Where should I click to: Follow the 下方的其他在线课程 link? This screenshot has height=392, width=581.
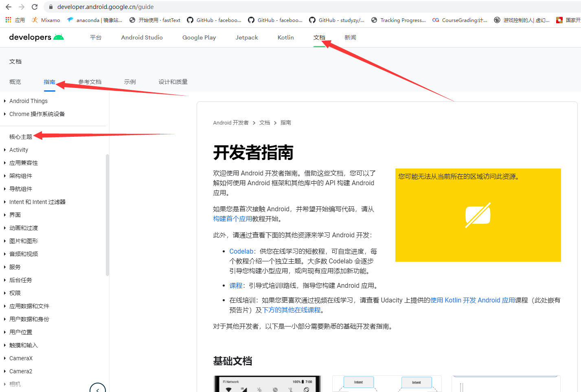click(292, 310)
